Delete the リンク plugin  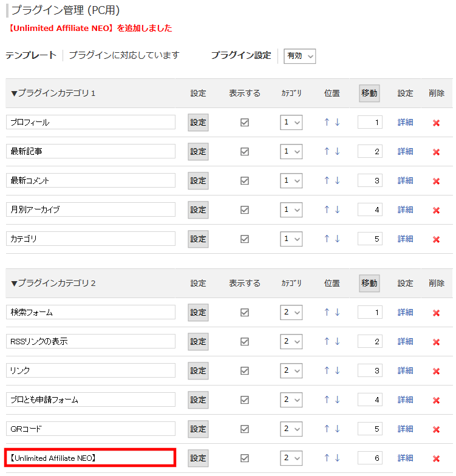click(x=436, y=372)
